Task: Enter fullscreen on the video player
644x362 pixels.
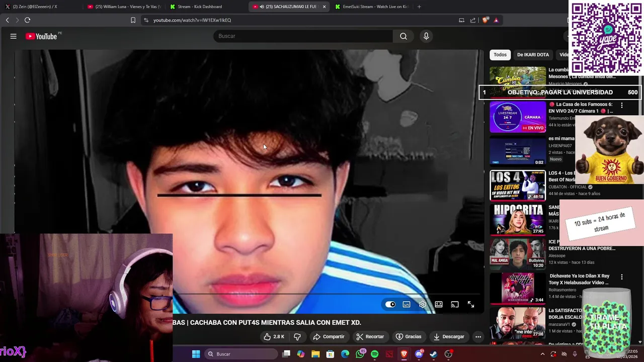Action: 471,304
